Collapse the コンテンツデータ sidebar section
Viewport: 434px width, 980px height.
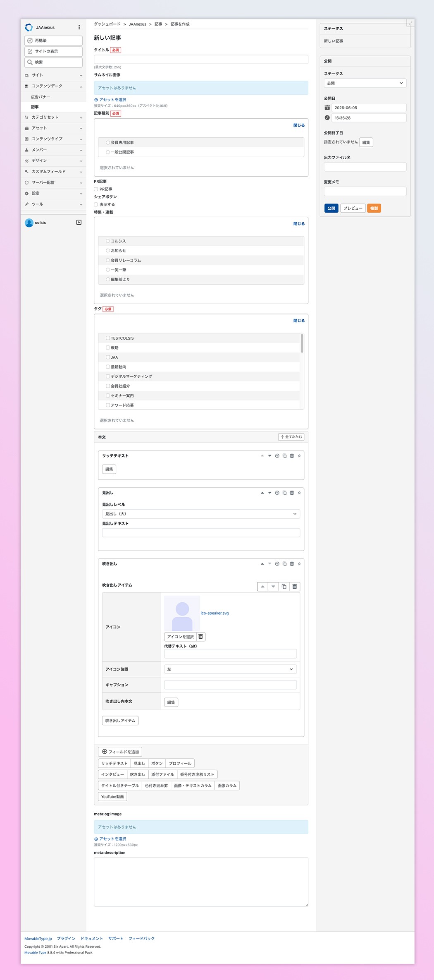click(x=54, y=86)
